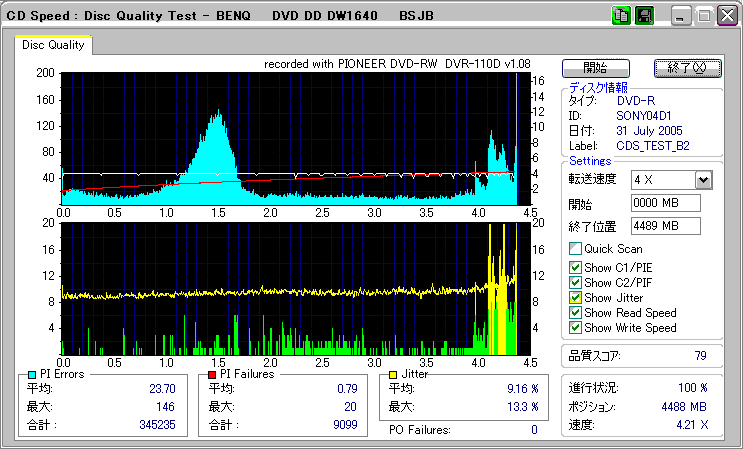Toggle Show C2/PIF checkbox
743x449 pixels.
[x=575, y=282]
